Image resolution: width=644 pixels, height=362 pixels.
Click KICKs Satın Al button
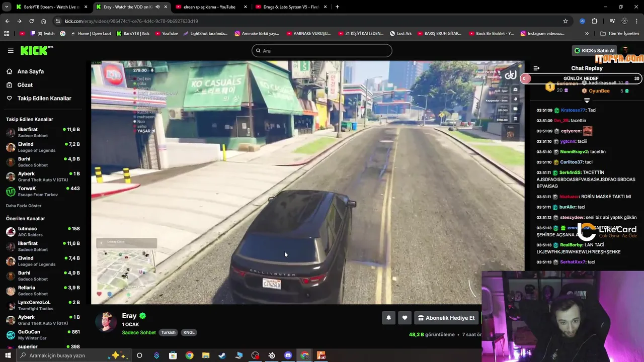tap(594, 50)
